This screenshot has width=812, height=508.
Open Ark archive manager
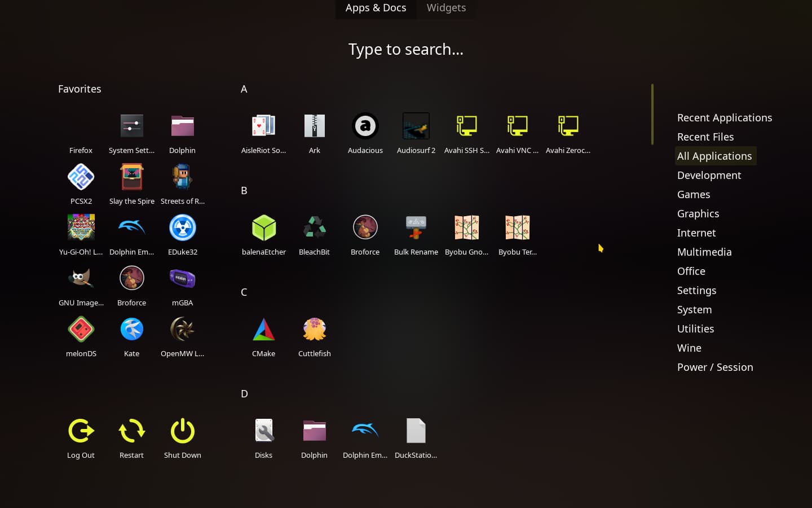(x=314, y=134)
